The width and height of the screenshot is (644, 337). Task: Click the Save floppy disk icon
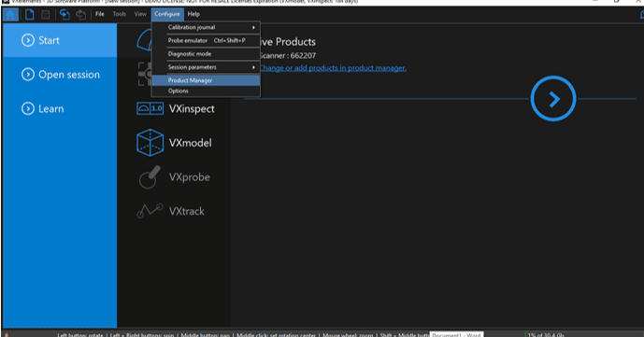coord(46,15)
